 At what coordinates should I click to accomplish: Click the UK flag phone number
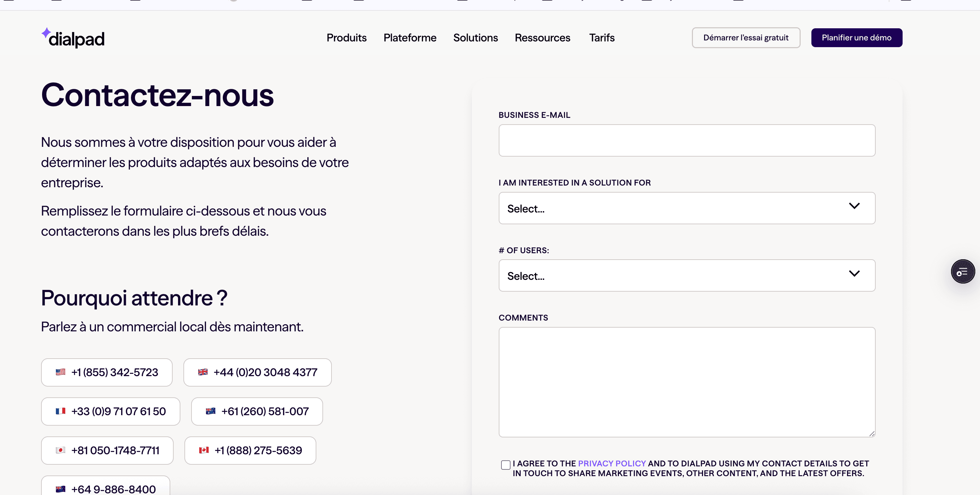click(x=257, y=372)
